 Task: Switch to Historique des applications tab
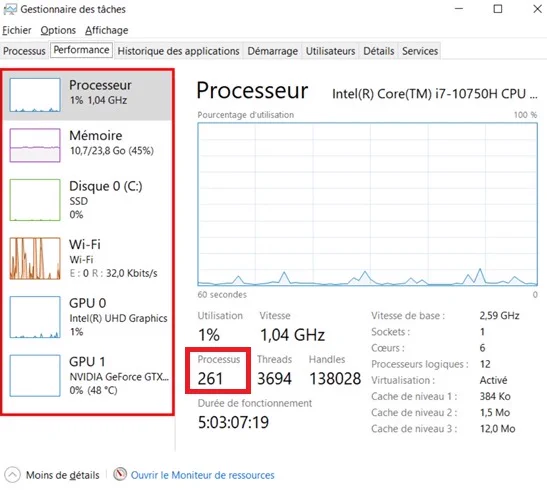click(178, 51)
